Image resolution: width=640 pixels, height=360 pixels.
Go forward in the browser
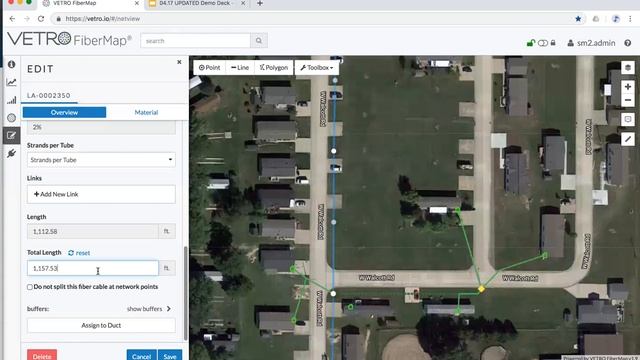click(27, 19)
